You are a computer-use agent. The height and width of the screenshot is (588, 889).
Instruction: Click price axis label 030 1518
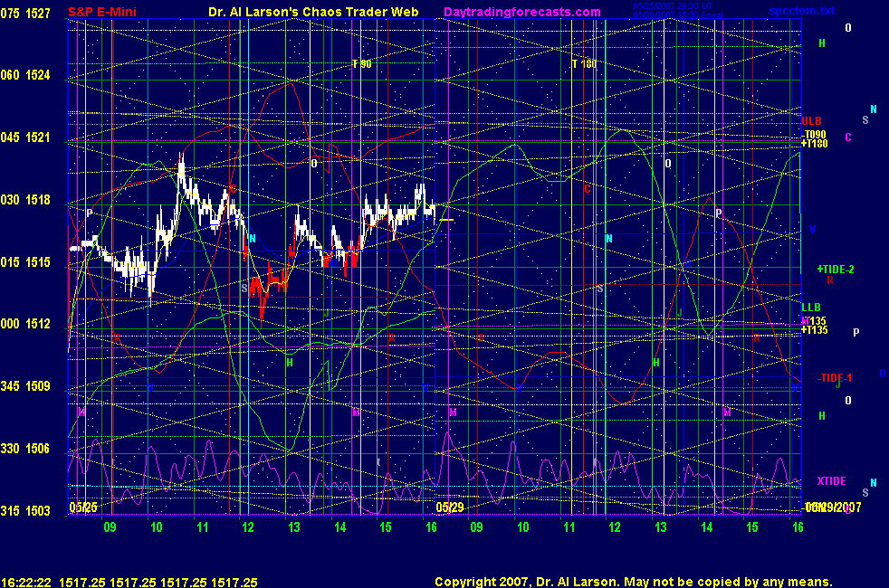[x=25, y=199]
